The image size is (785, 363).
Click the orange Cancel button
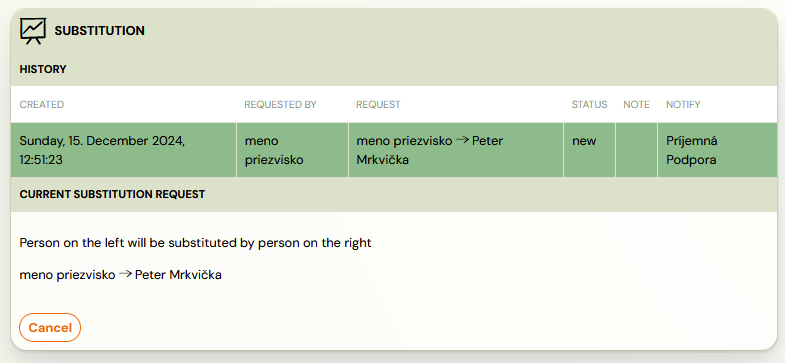50,327
